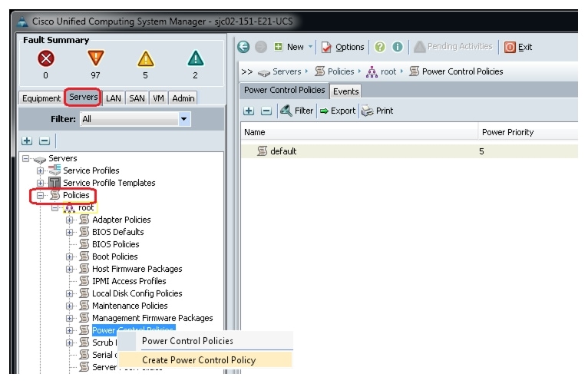Select Service Profile Templates tree item
This screenshot has height=384, width=588.
click(109, 184)
